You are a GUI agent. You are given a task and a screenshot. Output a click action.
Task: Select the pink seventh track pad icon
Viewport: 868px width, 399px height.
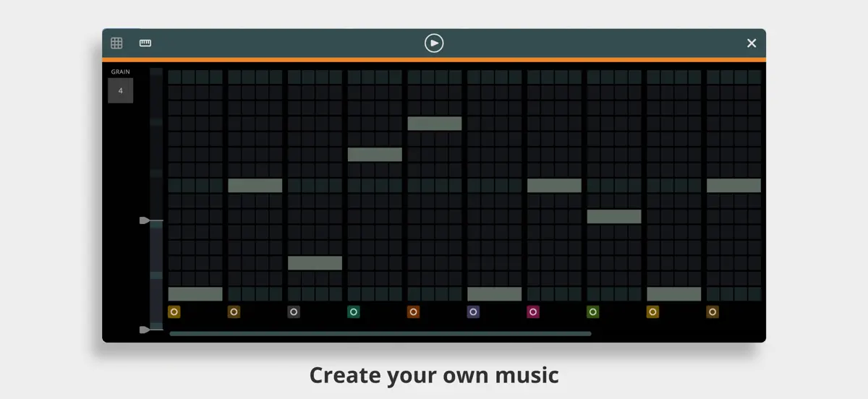(x=533, y=312)
